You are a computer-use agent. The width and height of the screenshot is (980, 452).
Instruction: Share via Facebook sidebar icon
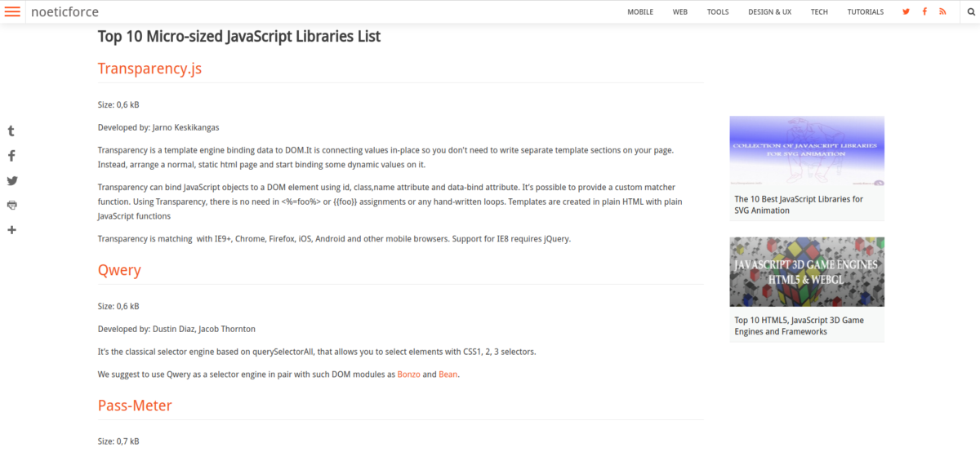(x=11, y=156)
